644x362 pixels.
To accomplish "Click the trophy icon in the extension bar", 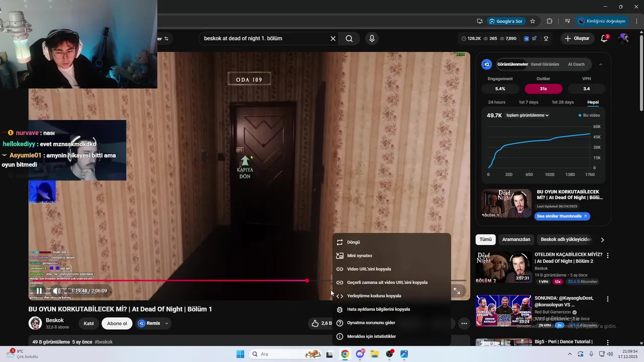I will click(x=546, y=38).
